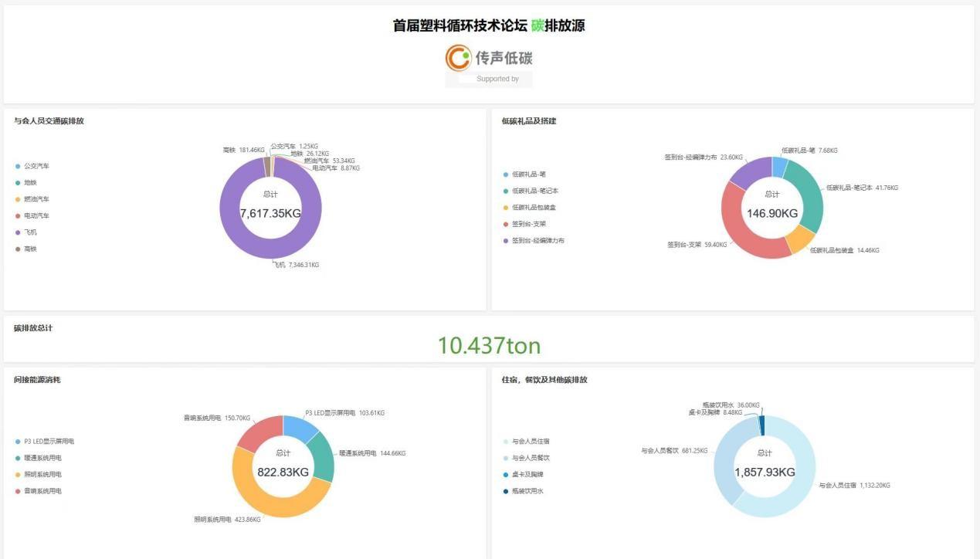The width and height of the screenshot is (980, 559).
Task: Click the lodging total 1,857.93KG
Action: pyautogui.click(x=765, y=473)
